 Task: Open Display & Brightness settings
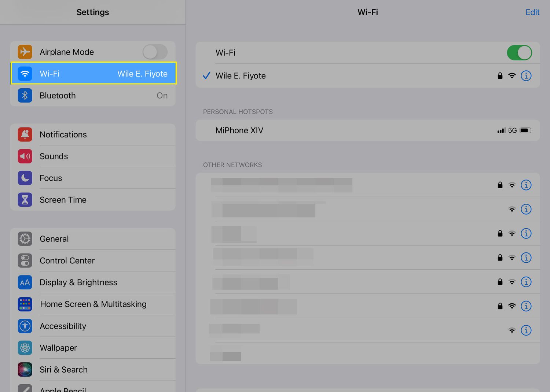pyautogui.click(x=78, y=282)
